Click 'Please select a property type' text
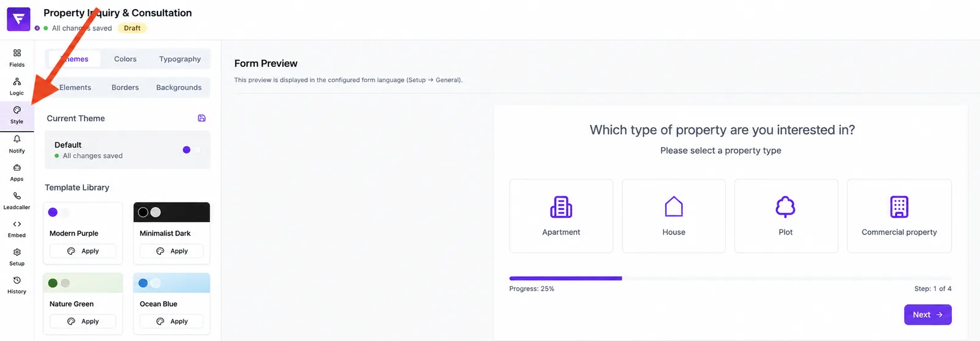 coord(721,151)
